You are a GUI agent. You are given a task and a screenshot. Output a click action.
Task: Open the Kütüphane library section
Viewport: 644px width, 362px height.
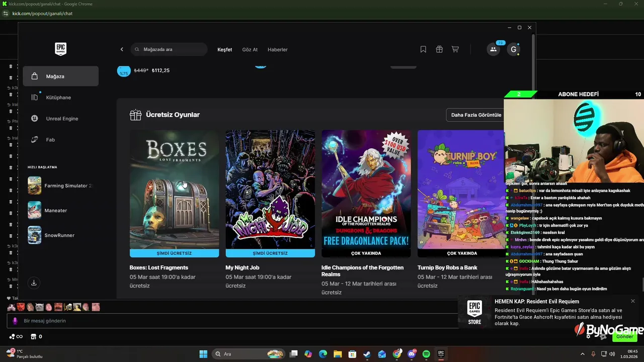(x=60, y=97)
